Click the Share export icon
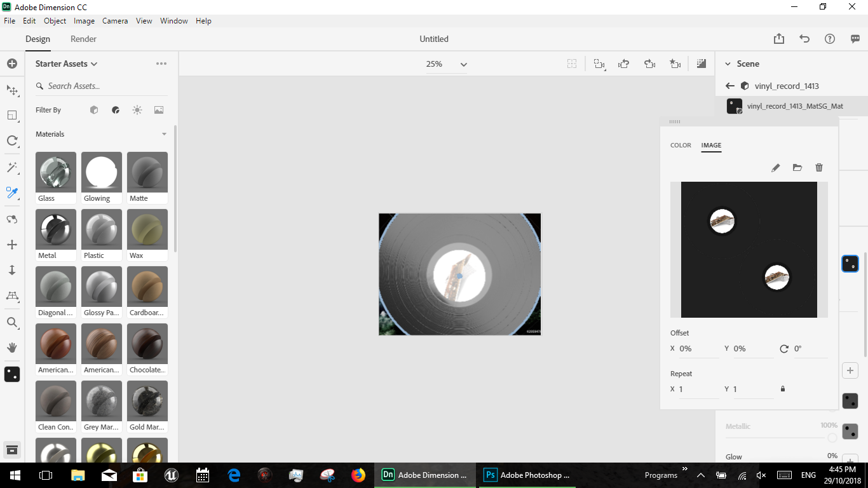 779,39
